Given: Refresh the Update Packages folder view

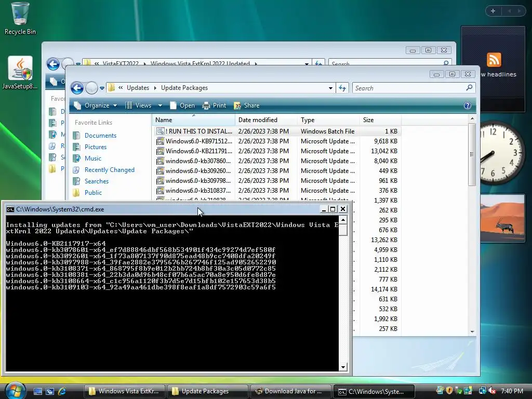Looking at the screenshot, I should [x=342, y=88].
